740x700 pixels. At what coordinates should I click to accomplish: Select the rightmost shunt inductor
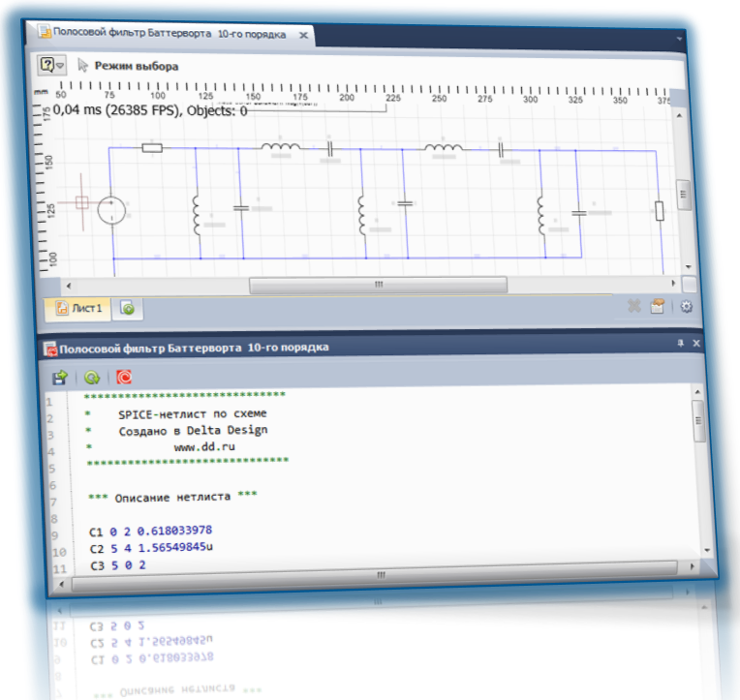pos(540,216)
